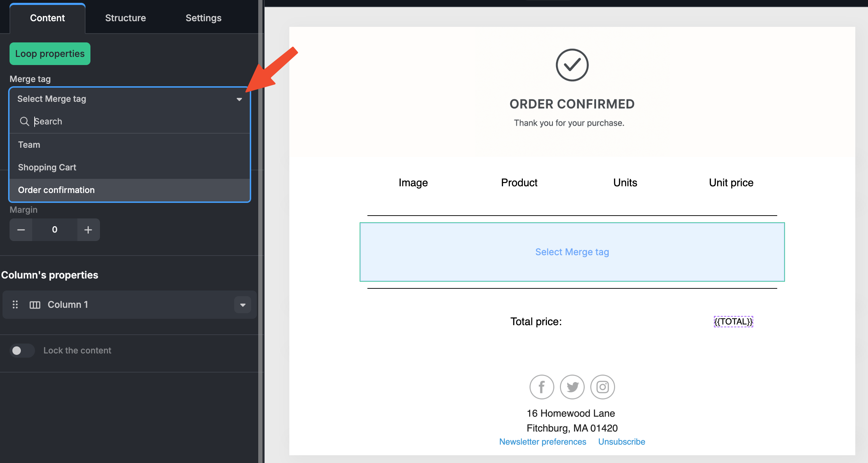
Task: Open the Unsubscribe link
Action: (621, 442)
